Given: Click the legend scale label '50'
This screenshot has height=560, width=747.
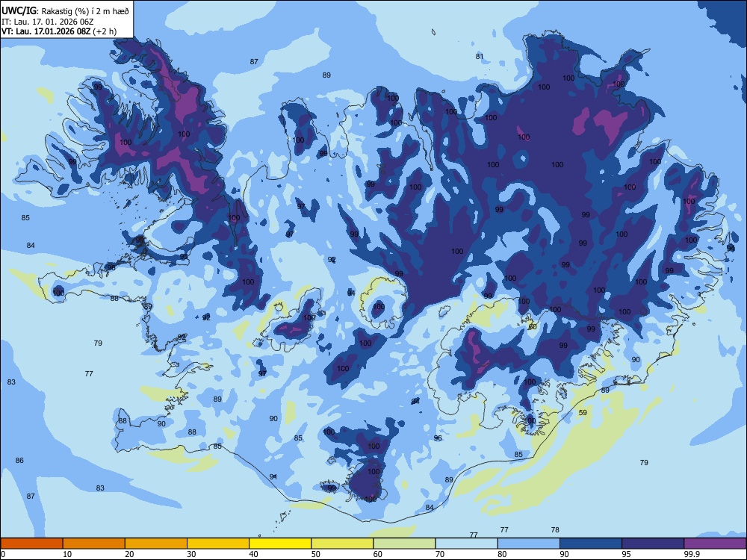Looking at the screenshot, I should [315, 554].
